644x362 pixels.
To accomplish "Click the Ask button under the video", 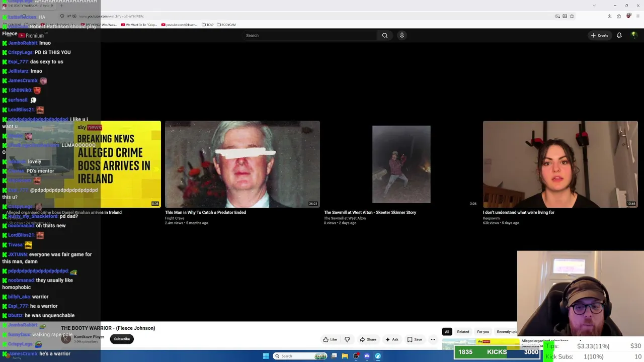I will coord(392,339).
